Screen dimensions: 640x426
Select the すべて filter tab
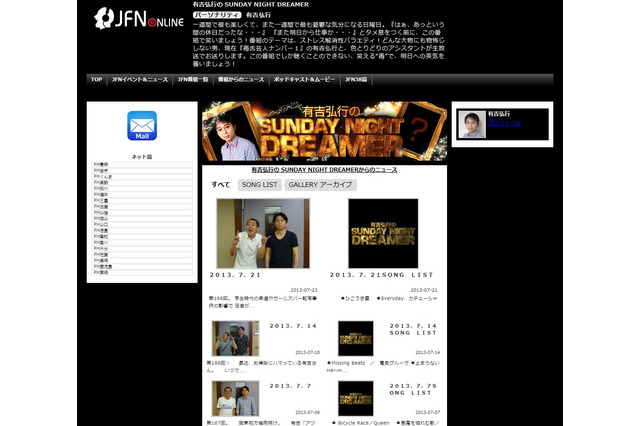221,185
